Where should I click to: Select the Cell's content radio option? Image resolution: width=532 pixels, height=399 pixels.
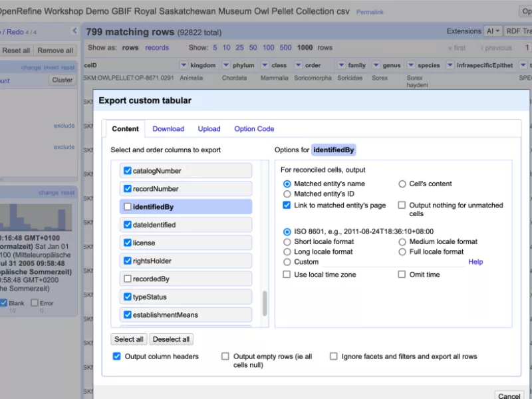click(x=402, y=184)
